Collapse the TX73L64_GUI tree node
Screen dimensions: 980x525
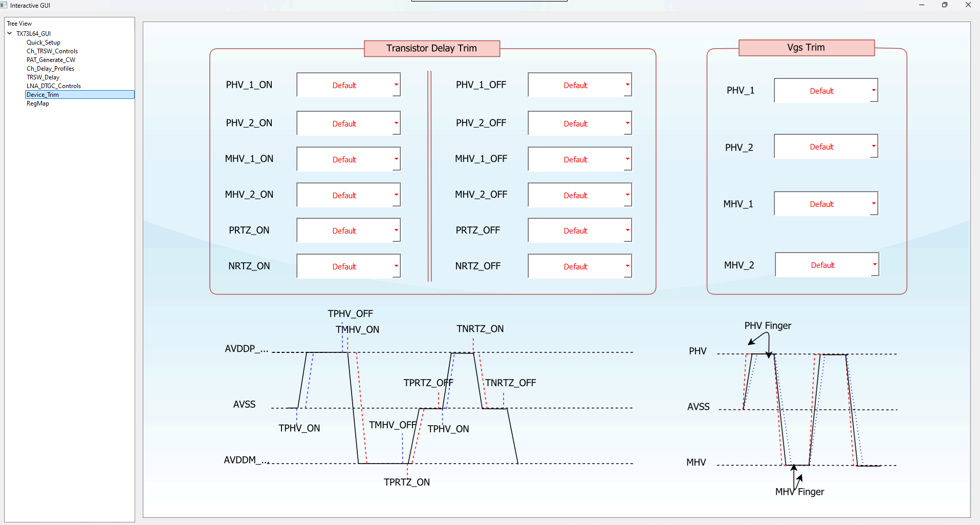click(x=9, y=33)
